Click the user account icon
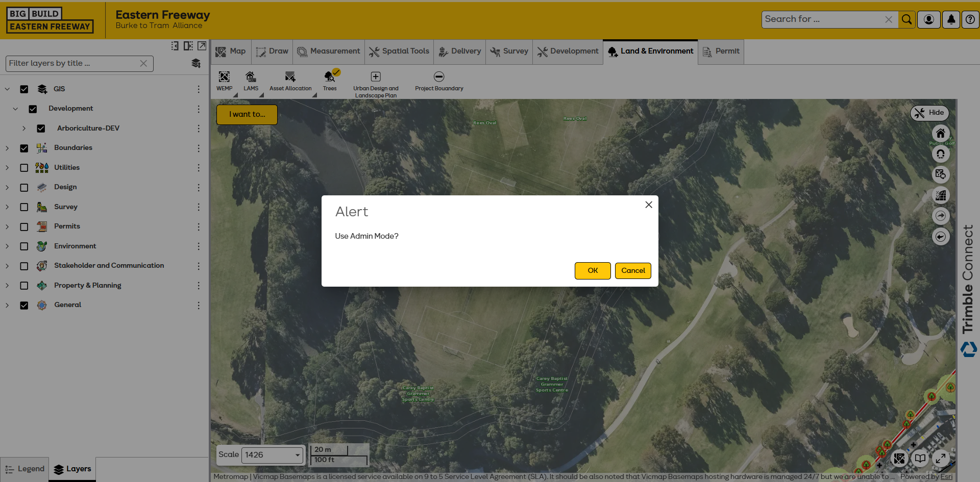The width and height of the screenshot is (980, 482). tap(929, 19)
